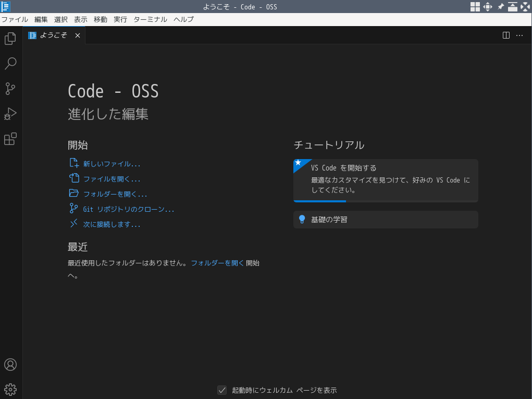Image resolution: width=532 pixels, height=399 pixels.
Task: Select the ようこそ editor tab
Action: click(x=54, y=35)
